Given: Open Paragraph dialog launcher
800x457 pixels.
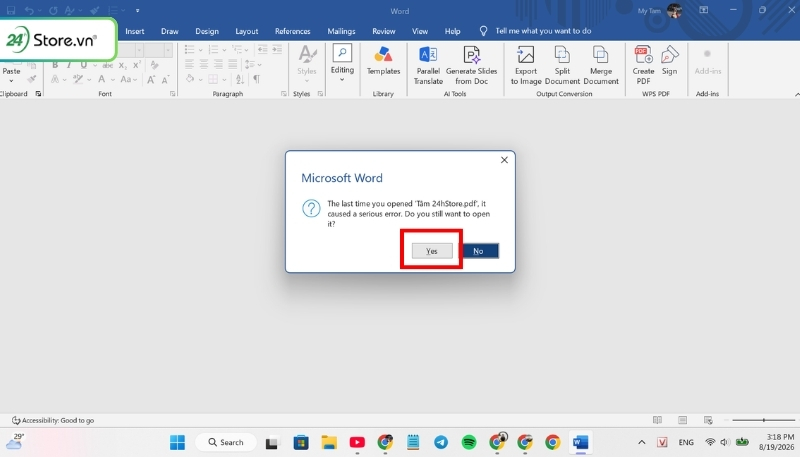Looking at the screenshot, I should coord(284,94).
